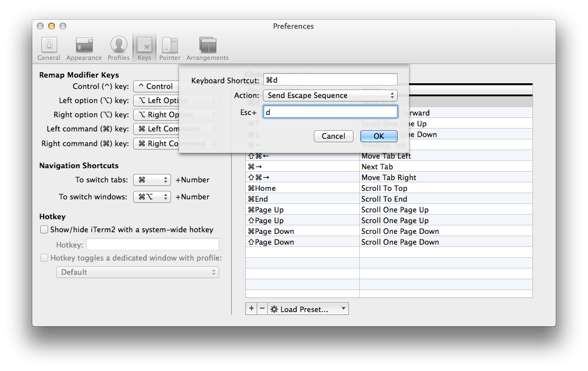The image size is (588, 371).
Task: Open the Left command key remap dropdown
Action: click(x=176, y=129)
